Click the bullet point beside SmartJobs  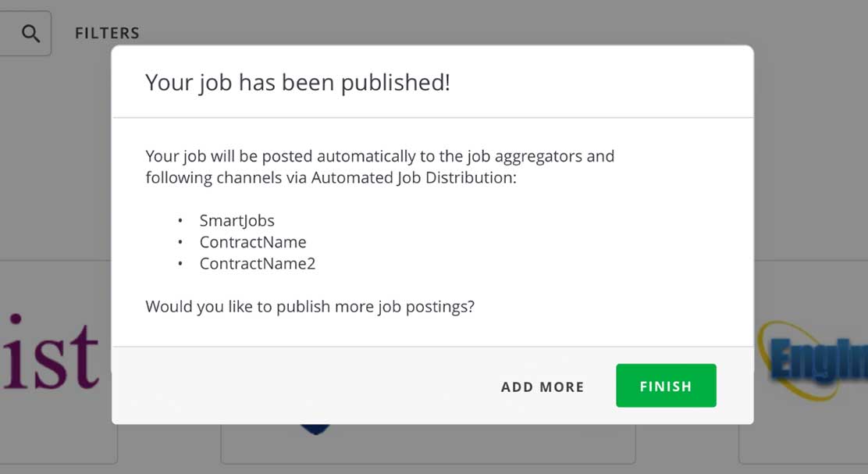(x=180, y=221)
